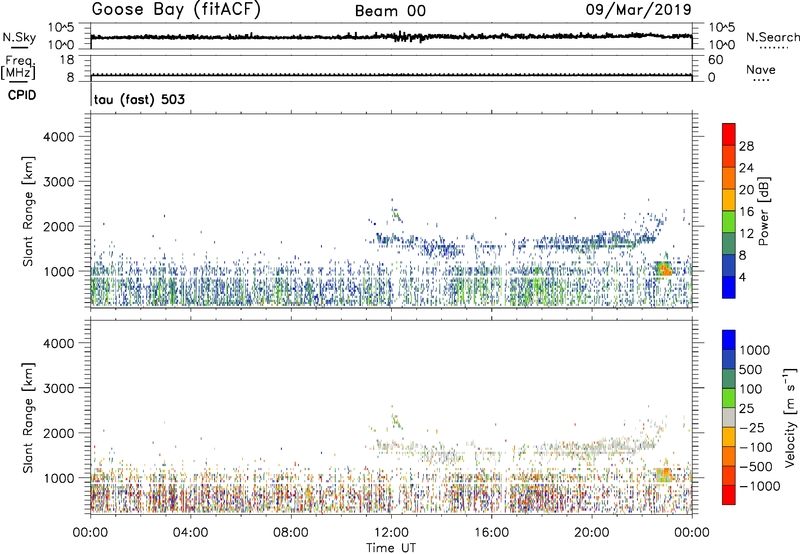Click the "18" frequency axis value
Image resolution: width=800 pixels, height=554 pixels.
(66, 60)
